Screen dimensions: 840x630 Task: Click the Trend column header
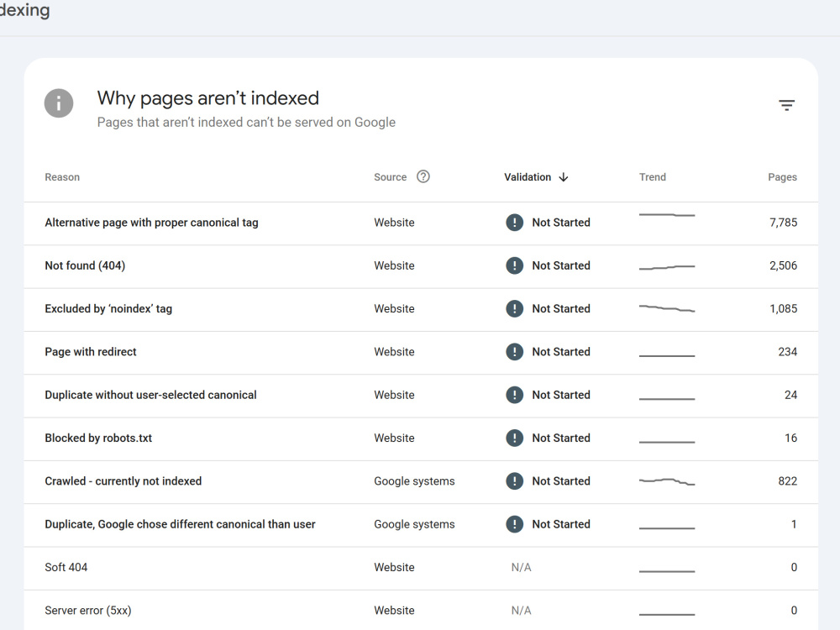click(x=652, y=176)
